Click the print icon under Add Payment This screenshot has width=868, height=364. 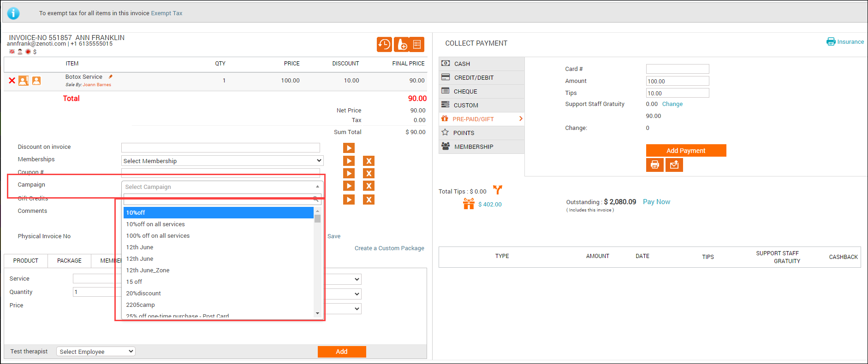[x=655, y=164]
